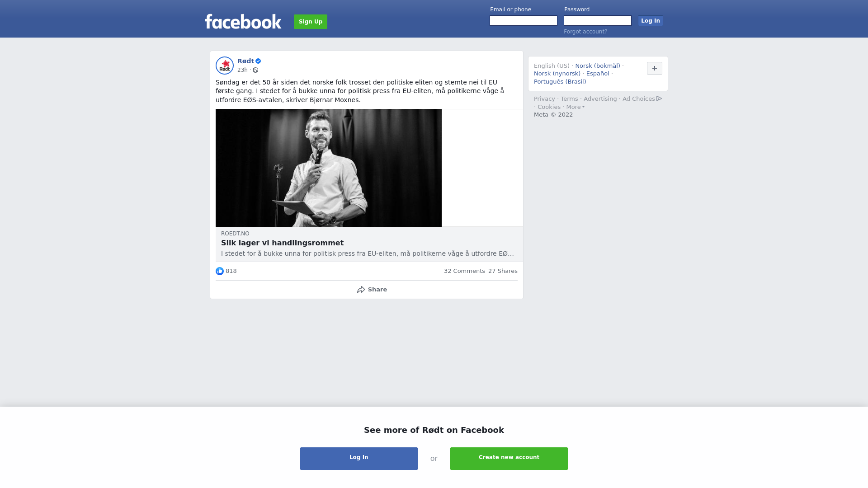Select the Español language link
Screen dimensions: 868x488
coord(598,74)
